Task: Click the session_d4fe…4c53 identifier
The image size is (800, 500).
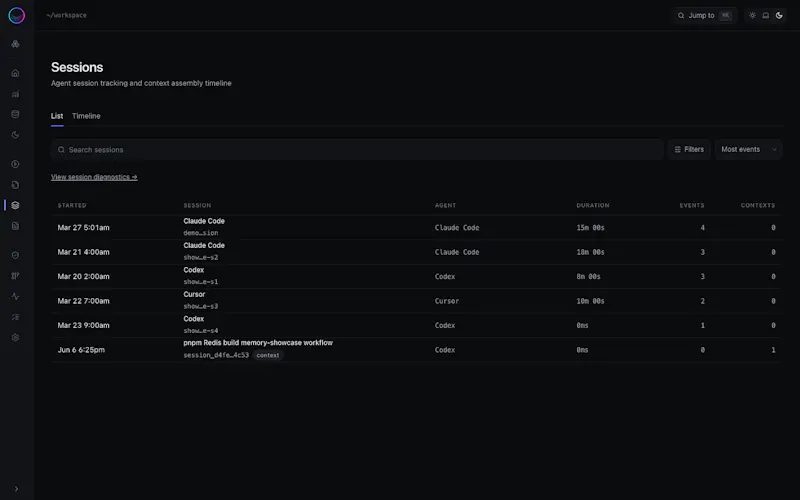Action: pyautogui.click(x=216, y=355)
